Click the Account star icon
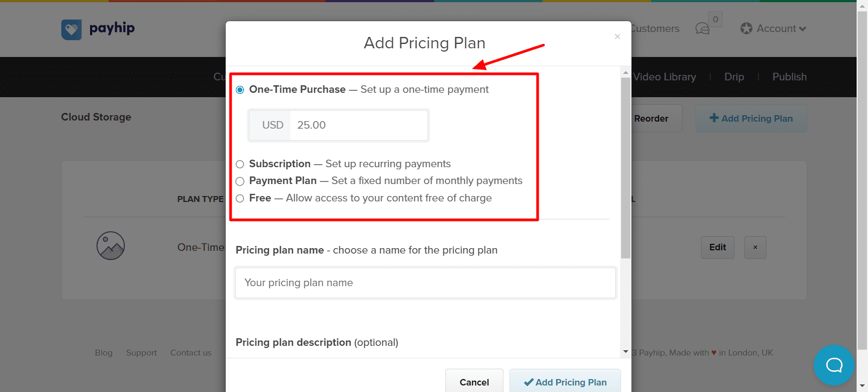This screenshot has width=868, height=392. (x=746, y=29)
